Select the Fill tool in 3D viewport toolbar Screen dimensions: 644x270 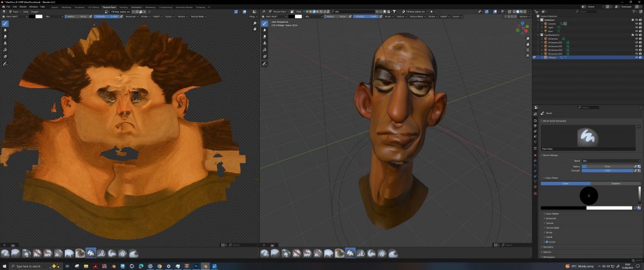click(266, 49)
